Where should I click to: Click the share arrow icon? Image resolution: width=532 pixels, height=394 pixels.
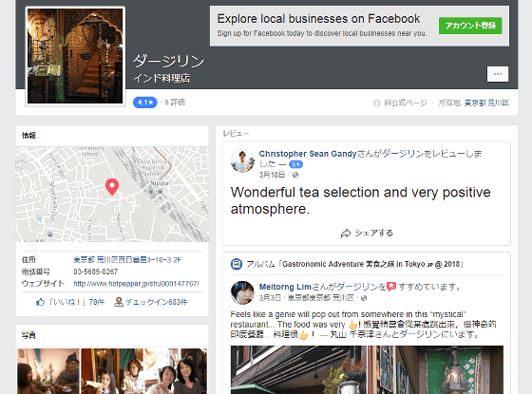coord(346,234)
